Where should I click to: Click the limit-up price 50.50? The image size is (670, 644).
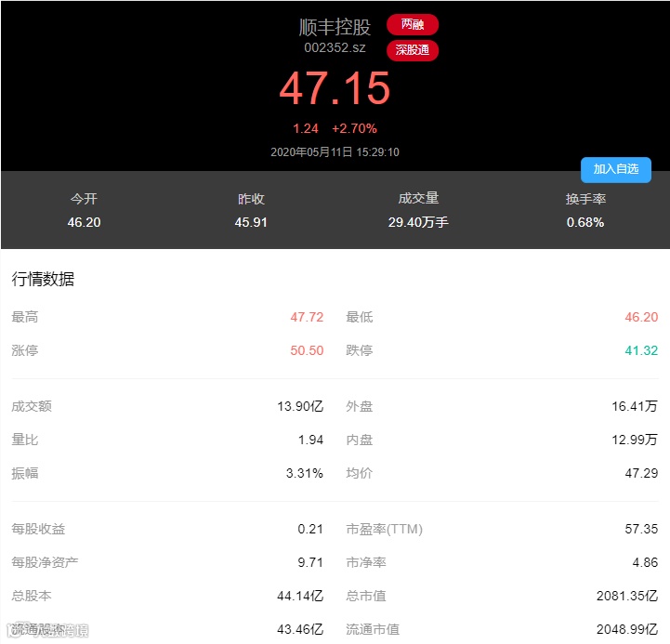pos(307,350)
